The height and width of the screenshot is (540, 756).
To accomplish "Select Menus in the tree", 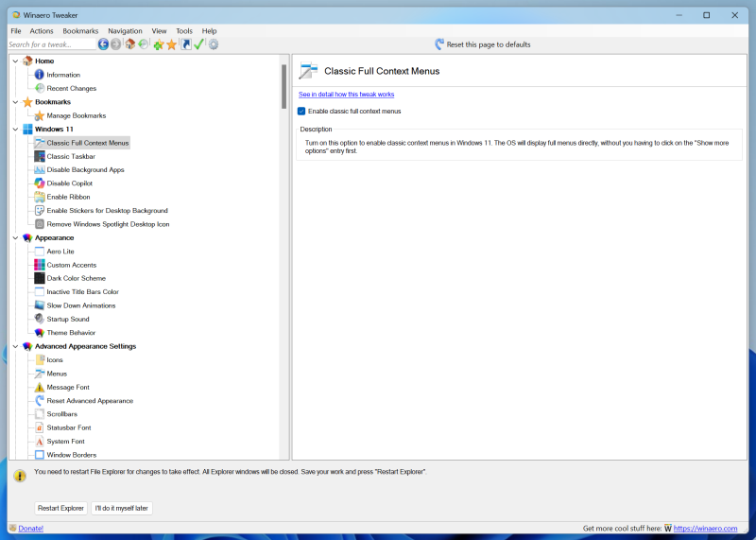I will coord(57,374).
